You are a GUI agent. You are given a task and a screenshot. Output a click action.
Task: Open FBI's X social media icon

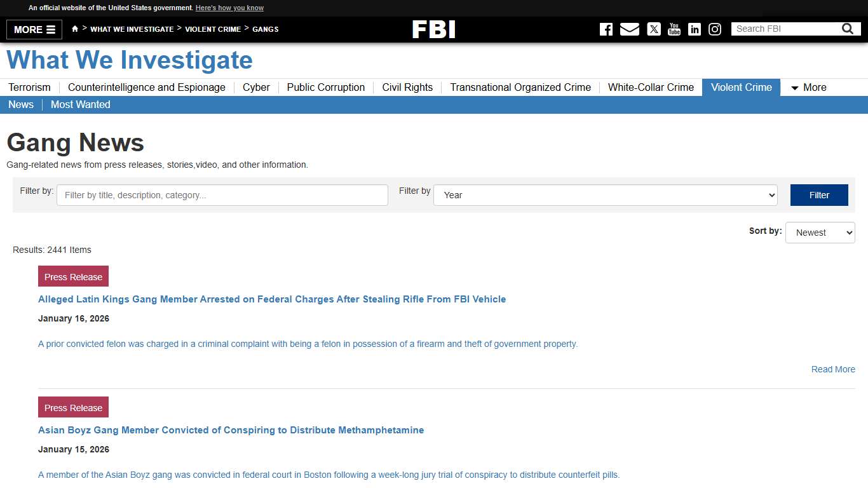click(x=653, y=29)
